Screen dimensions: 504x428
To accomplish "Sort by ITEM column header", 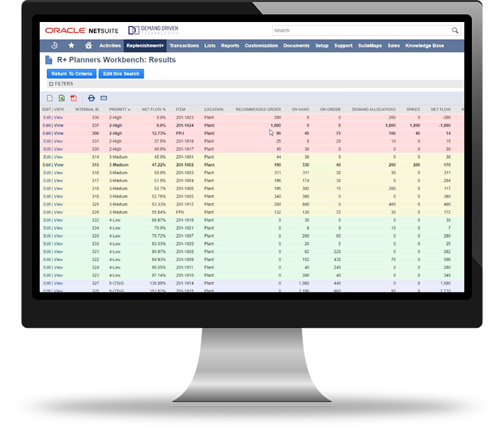I will [181, 110].
